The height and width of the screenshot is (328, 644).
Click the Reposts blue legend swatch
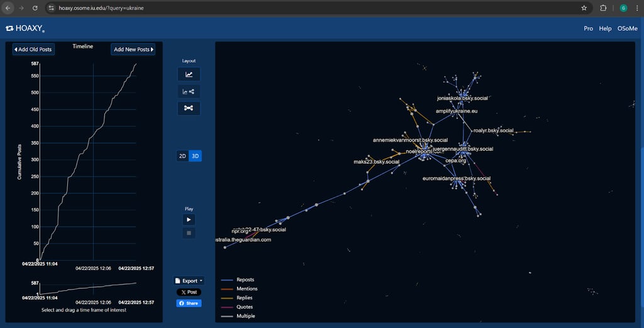(x=226, y=280)
